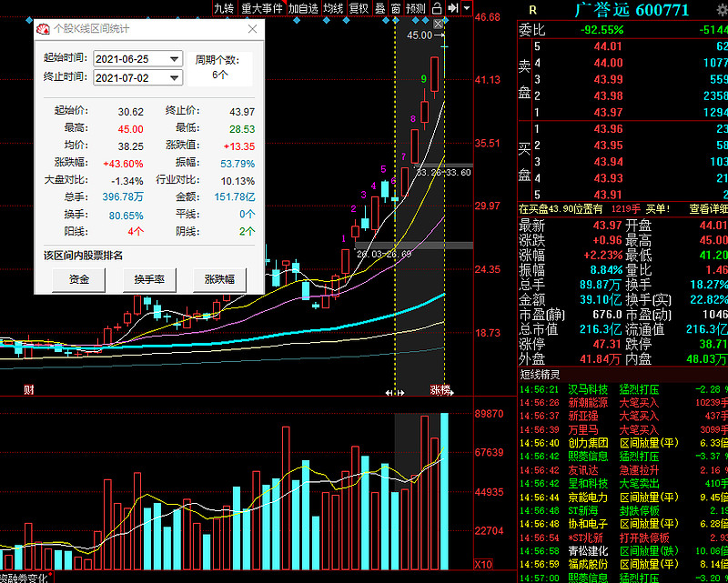Open settings gear in quote panel header
The width and height of the screenshot is (728, 583).
tap(722, 10)
